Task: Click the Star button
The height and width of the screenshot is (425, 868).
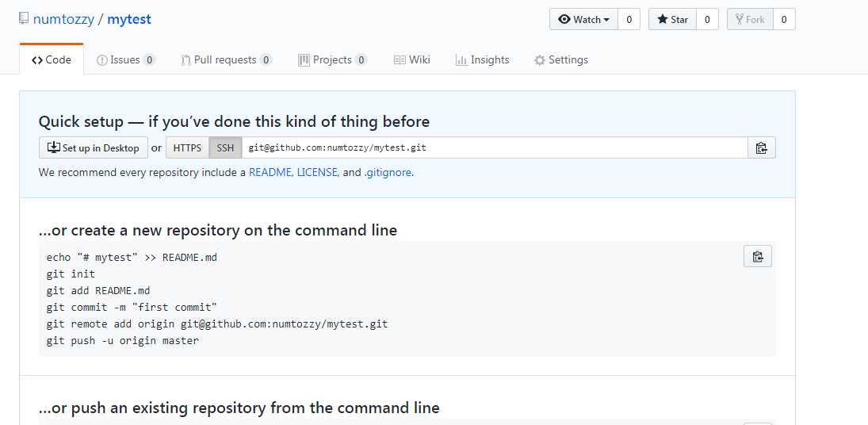Action: tap(672, 19)
